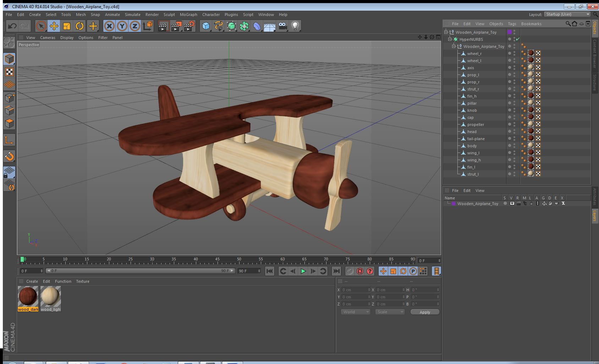
Task: Select the wood_light material swatch
Action: pyautogui.click(x=51, y=299)
